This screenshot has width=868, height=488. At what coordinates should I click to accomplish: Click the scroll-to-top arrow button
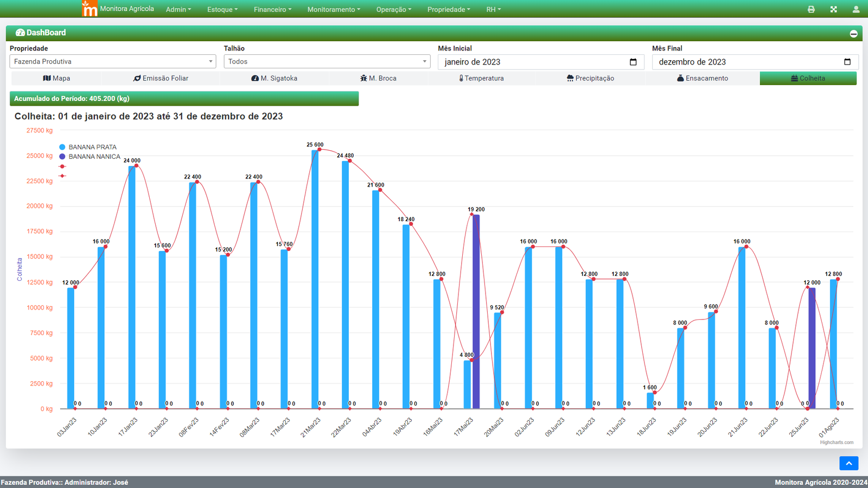pyautogui.click(x=848, y=463)
